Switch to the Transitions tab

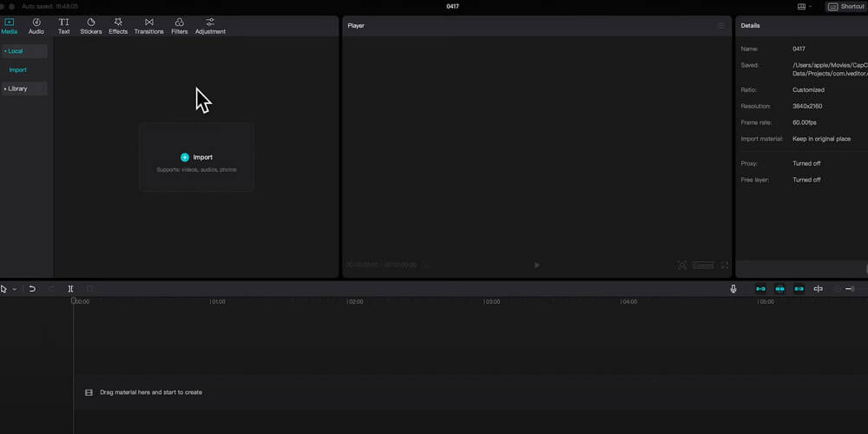point(149,26)
